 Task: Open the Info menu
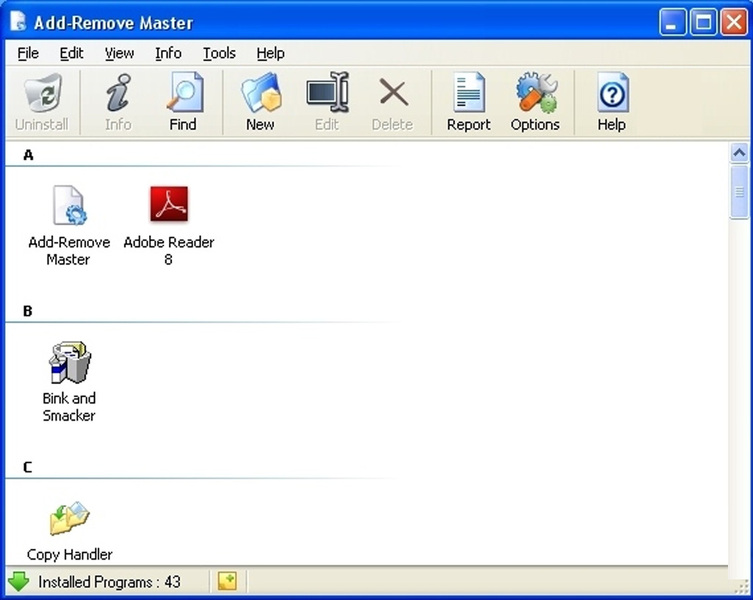point(168,53)
